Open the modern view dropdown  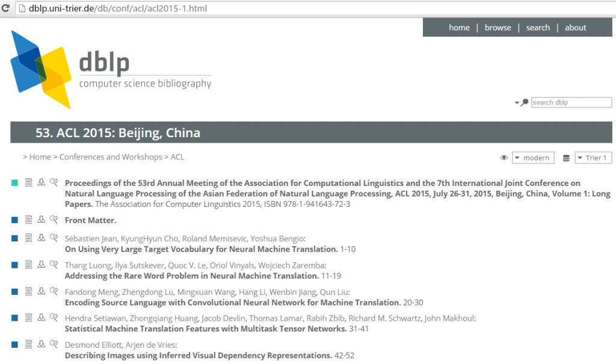point(533,158)
